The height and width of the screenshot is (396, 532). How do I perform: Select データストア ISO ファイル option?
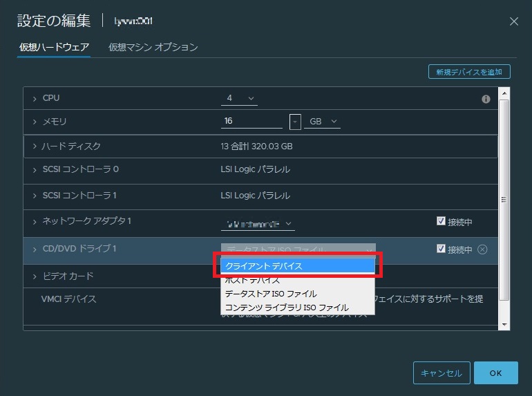[x=298, y=294]
